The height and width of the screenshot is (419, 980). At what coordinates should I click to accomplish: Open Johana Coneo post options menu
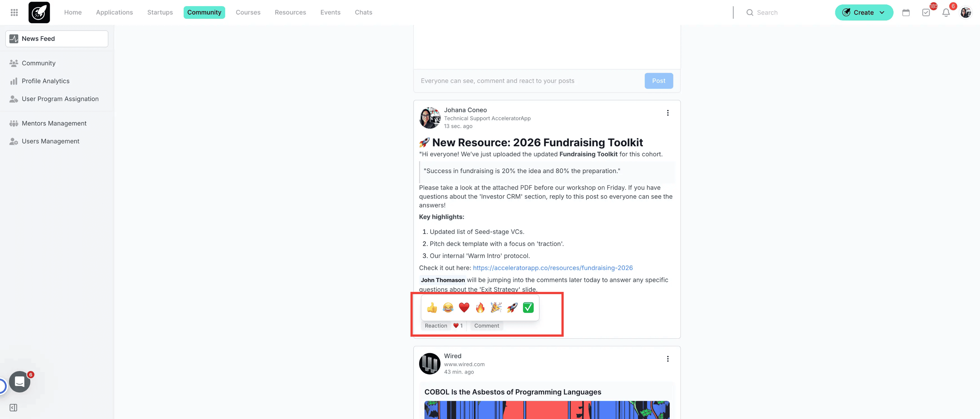668,113
